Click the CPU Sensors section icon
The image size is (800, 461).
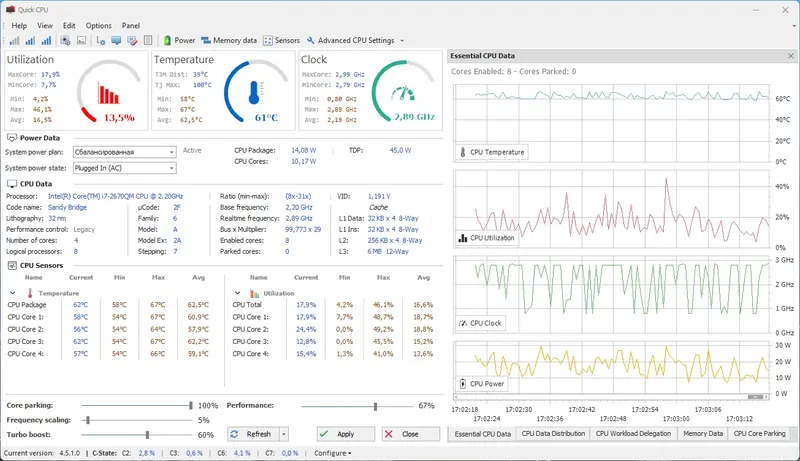coord(12,265)
